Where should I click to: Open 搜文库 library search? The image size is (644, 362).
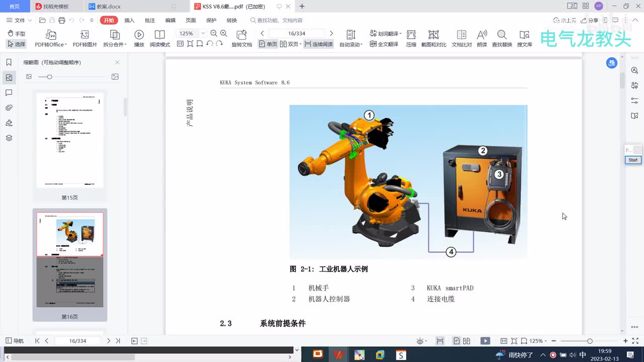tap(524, 39)
